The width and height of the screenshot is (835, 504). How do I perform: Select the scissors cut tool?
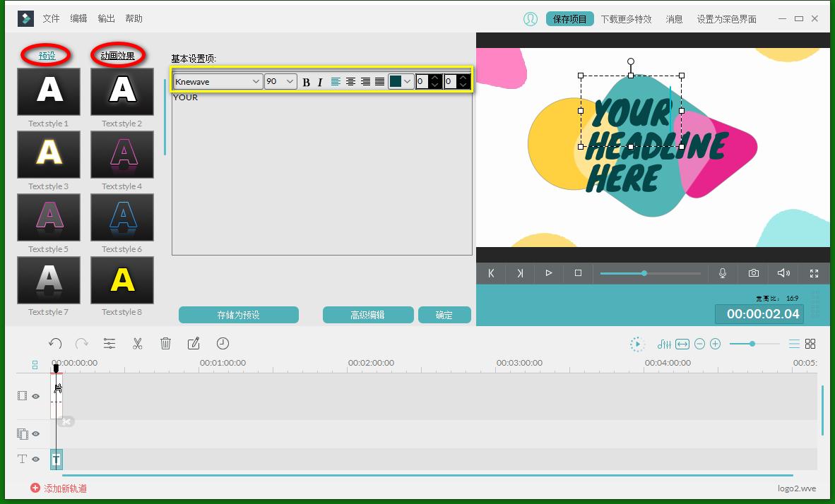(x=138, y=344)
